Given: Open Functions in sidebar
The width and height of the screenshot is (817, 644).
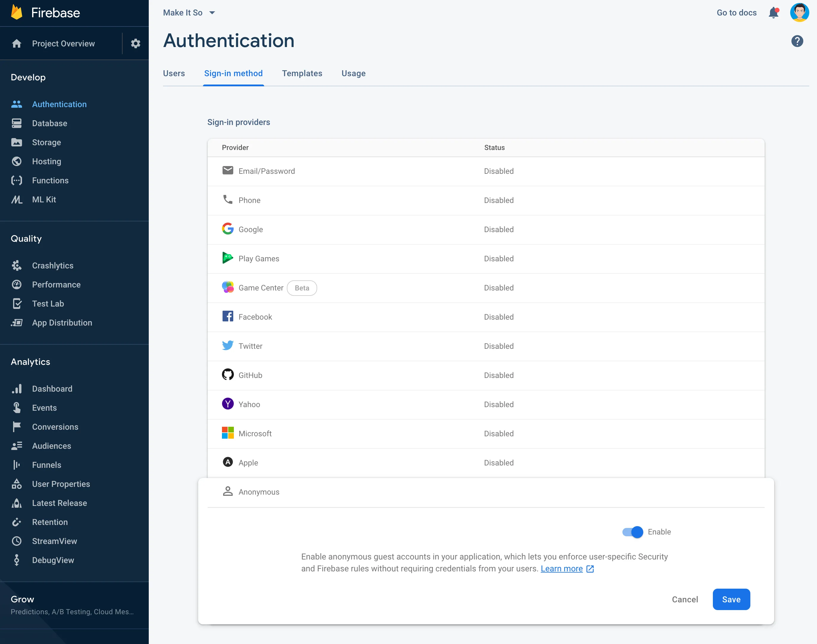Looking at the screenshot, I should click(50, 180).
